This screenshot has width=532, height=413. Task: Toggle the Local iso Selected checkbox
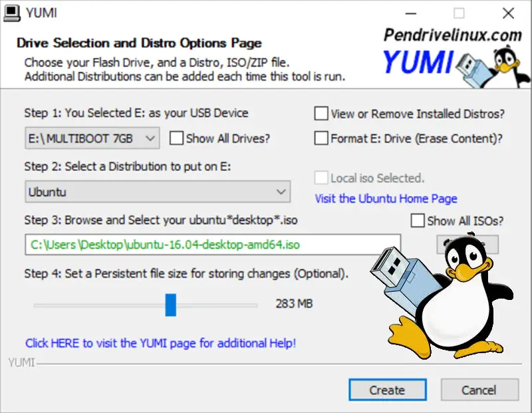(x=321, y=178)
